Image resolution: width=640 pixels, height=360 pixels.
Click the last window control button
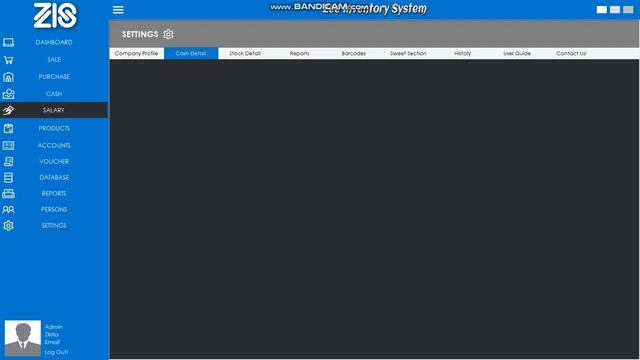point(628,10)
